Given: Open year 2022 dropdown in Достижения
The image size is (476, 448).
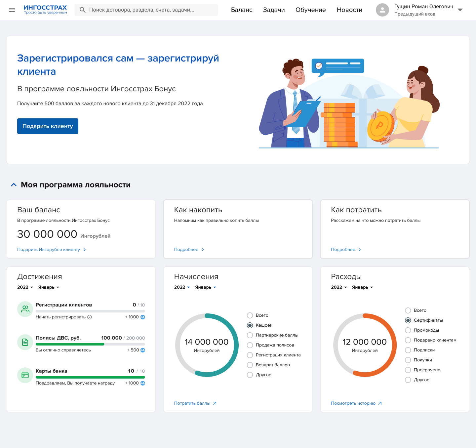Looking at the screenshot, I should (x=25, y=287).
